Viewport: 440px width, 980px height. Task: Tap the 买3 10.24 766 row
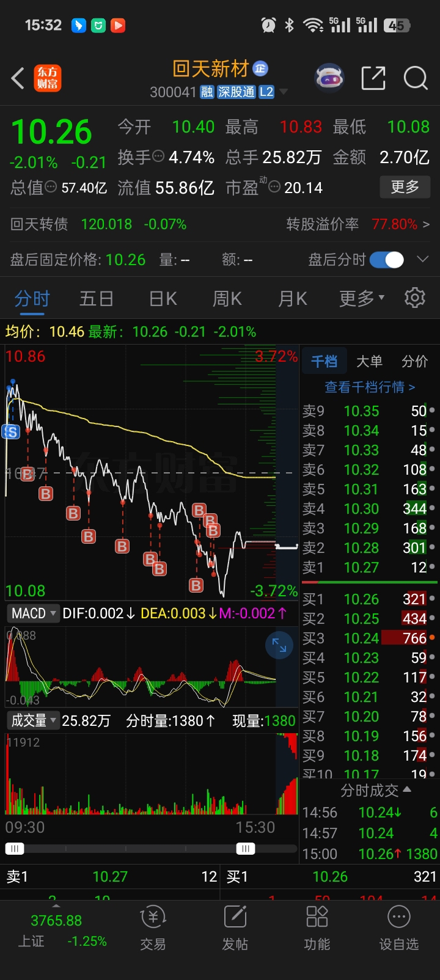[x=369, y=638]
